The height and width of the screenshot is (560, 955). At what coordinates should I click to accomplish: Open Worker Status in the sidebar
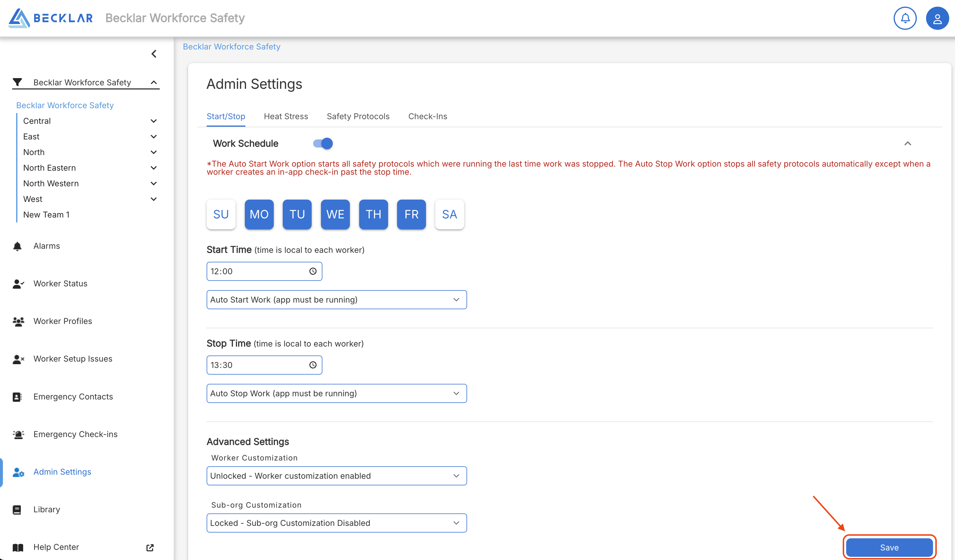60,283
